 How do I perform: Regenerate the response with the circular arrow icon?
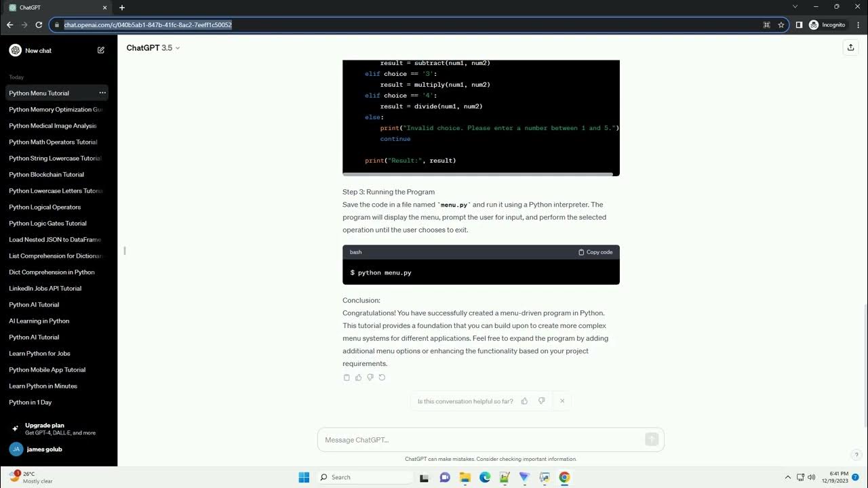pos(382,378)
